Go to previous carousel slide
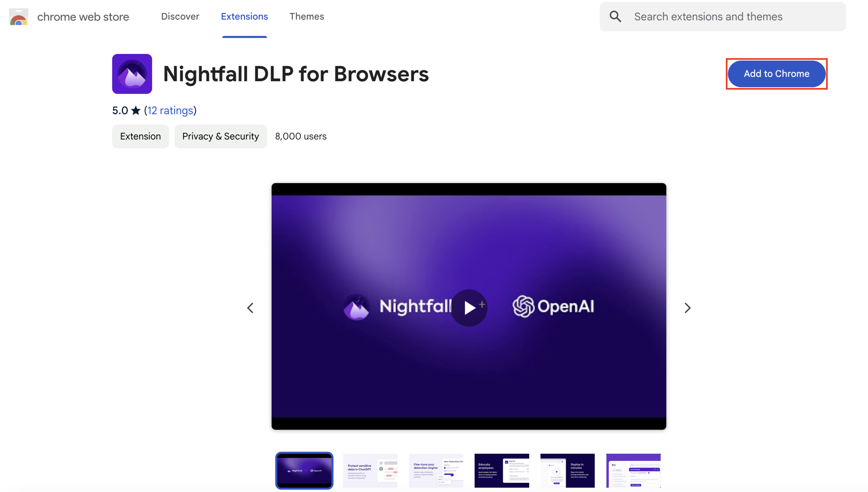The image size is (868, 492). (x=250, y=308)
